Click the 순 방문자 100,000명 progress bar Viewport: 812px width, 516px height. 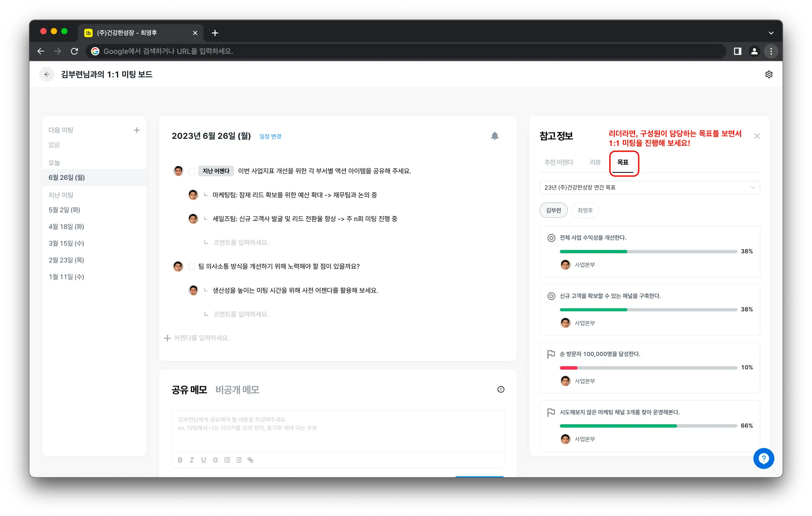tap(648, 368)
